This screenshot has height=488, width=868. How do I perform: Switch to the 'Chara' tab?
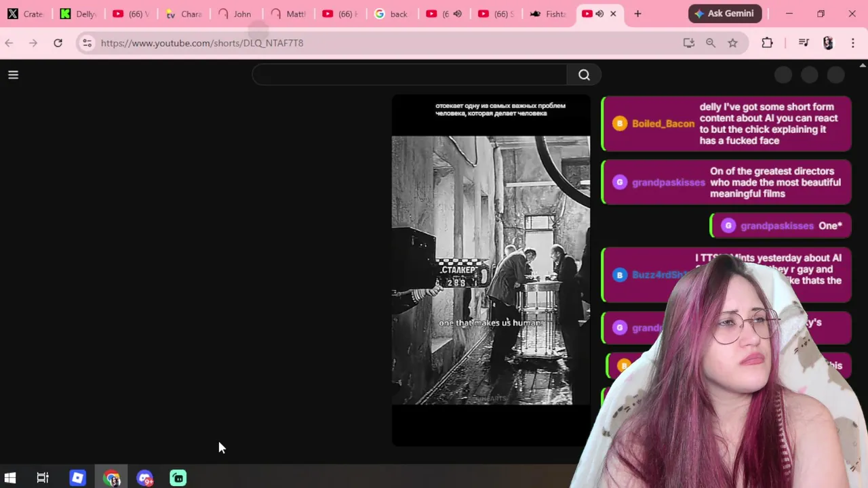(x=184, y=14)
